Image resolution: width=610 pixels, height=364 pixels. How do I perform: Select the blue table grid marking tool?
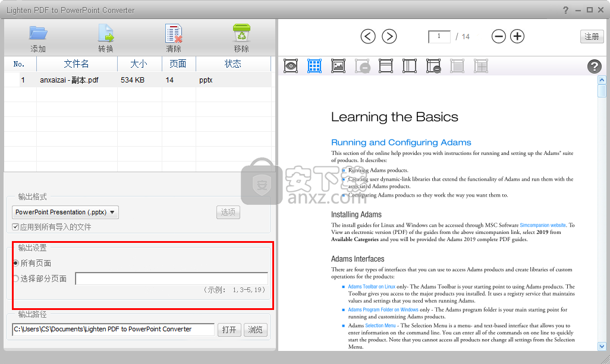[x=315, y=66]
